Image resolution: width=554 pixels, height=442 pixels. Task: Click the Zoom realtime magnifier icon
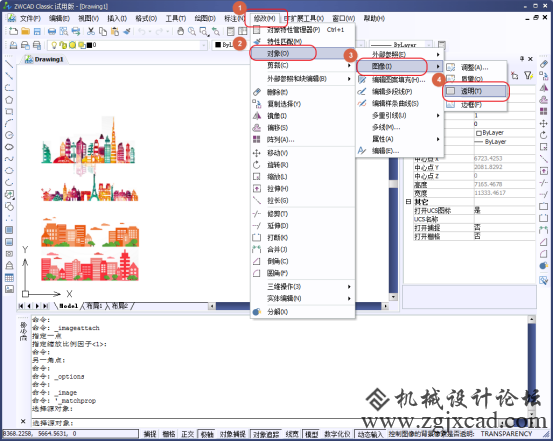192,31
